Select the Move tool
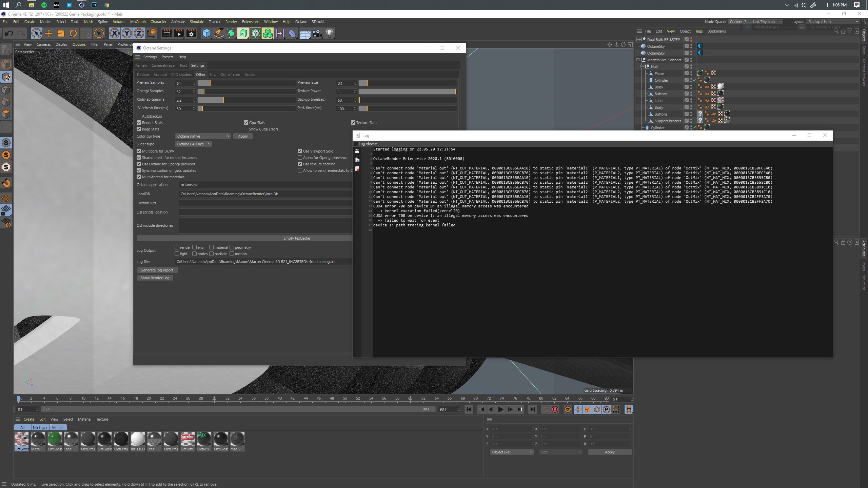Screen dimensions: 868x488 pyautogui.click(x=49, y=33)
